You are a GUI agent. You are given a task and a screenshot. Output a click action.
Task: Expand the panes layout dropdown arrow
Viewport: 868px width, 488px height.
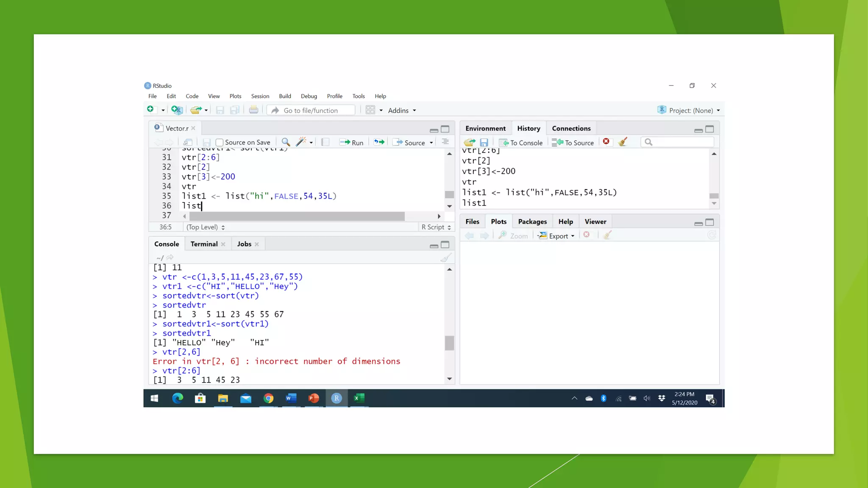click(x=381, y=111)
